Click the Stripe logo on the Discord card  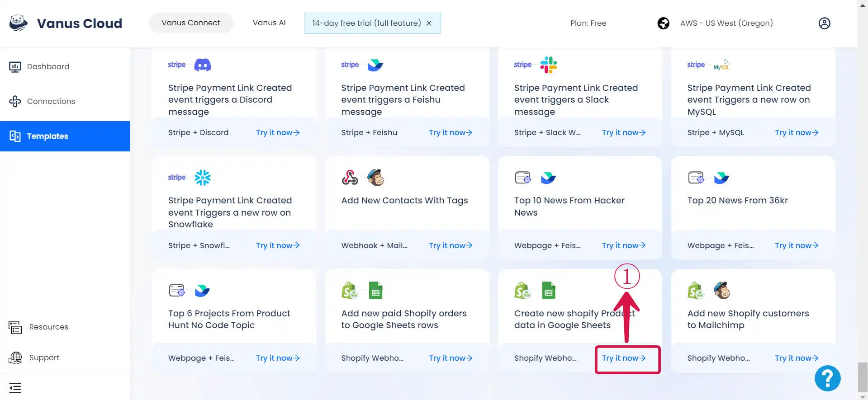click(177, 65)
